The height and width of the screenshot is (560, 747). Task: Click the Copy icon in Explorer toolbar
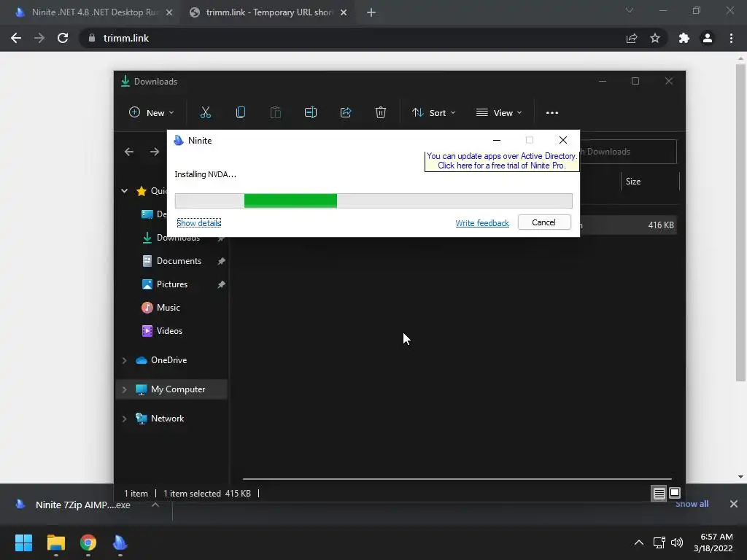coord(241,113)
